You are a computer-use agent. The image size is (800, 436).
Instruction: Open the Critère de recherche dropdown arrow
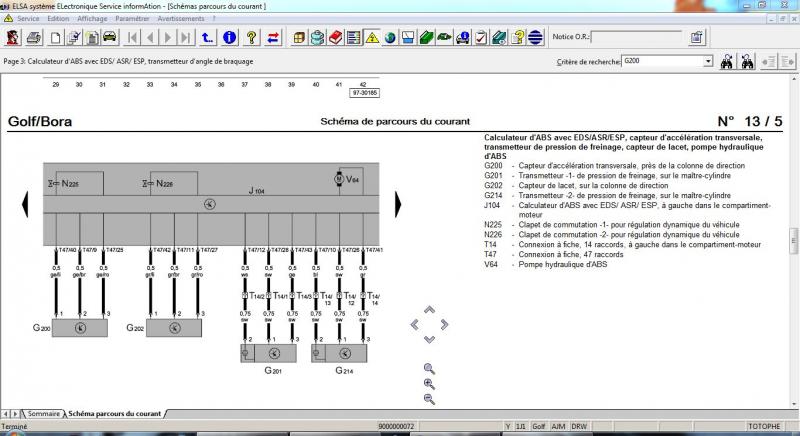point(708,61)
